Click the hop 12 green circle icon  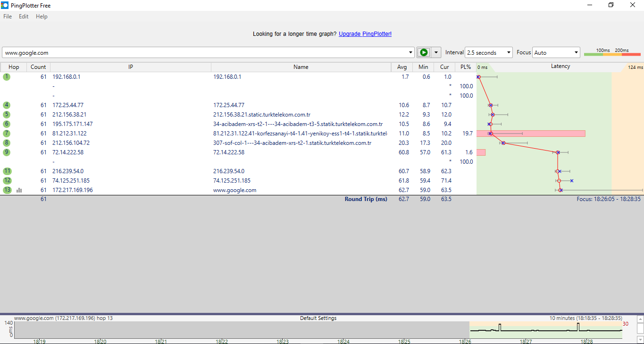tap(7, 180)
